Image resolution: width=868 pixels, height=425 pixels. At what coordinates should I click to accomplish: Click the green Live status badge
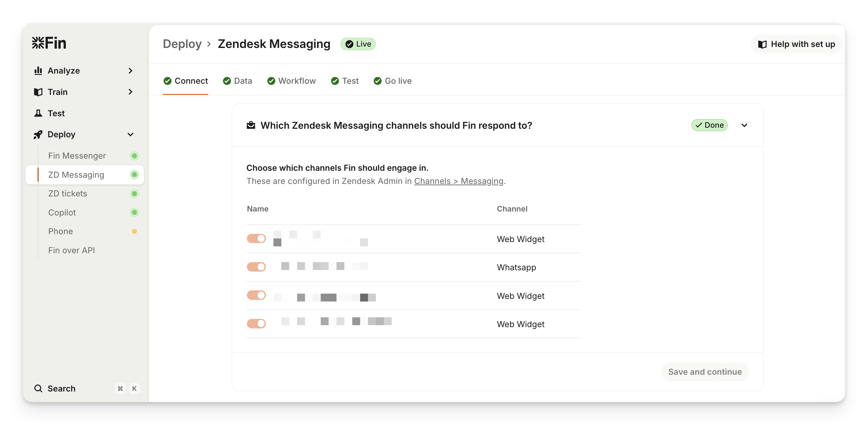pos(358,44)
